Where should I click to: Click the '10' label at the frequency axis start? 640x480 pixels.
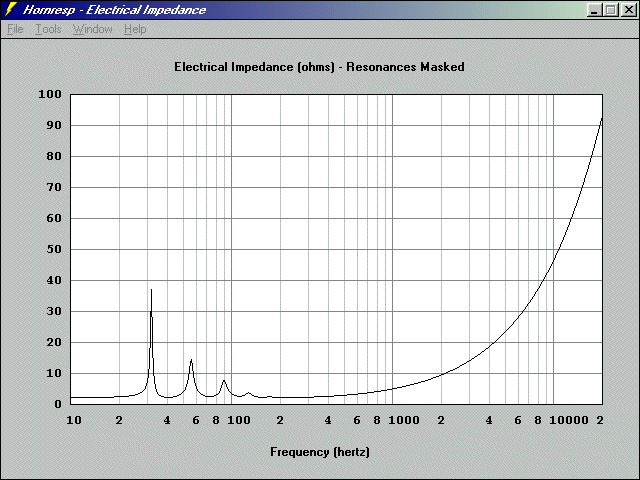74,420
